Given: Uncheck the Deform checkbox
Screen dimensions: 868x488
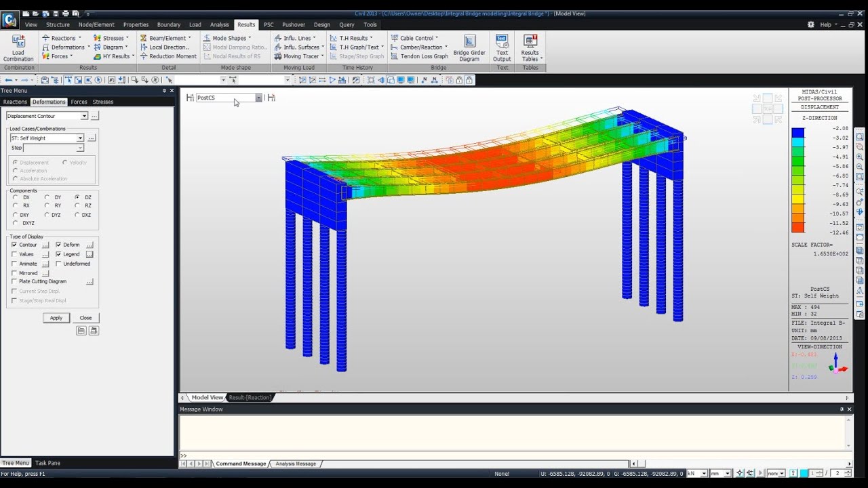Looking at the screenshot, I should [x=58, y=245].
